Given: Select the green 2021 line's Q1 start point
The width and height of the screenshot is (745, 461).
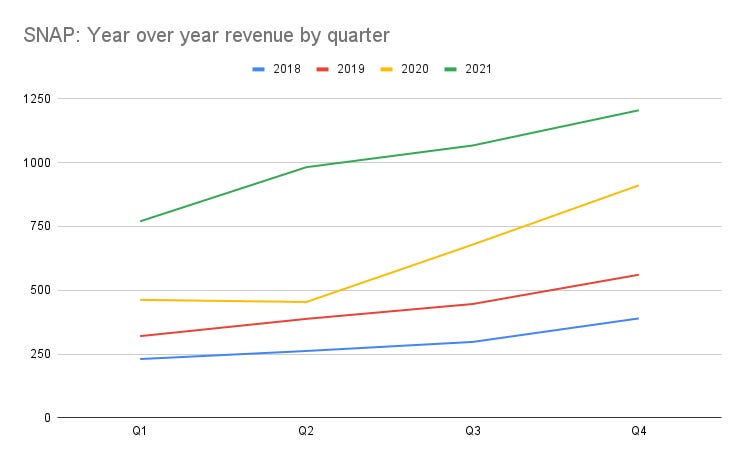Looking at the screenshot, I should pos(141,221).
